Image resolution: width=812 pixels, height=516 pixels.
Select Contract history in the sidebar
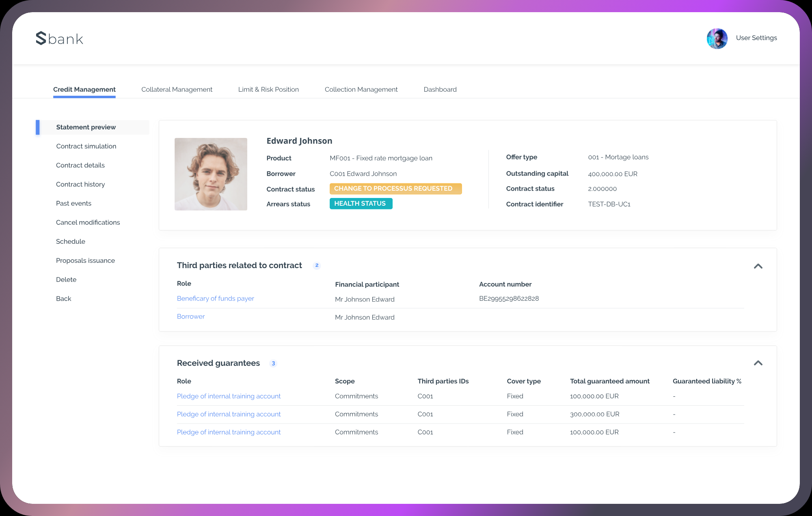(80, 184)
